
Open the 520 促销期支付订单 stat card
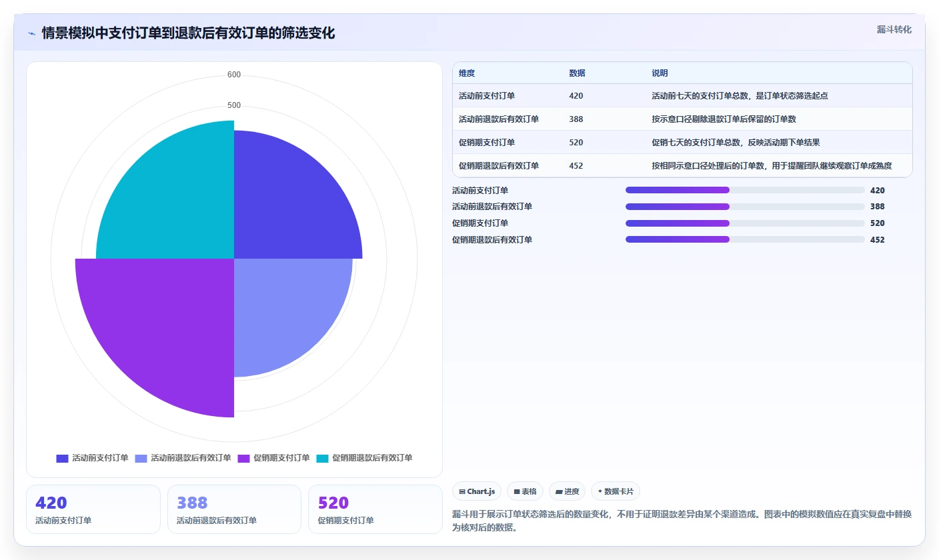375,509
